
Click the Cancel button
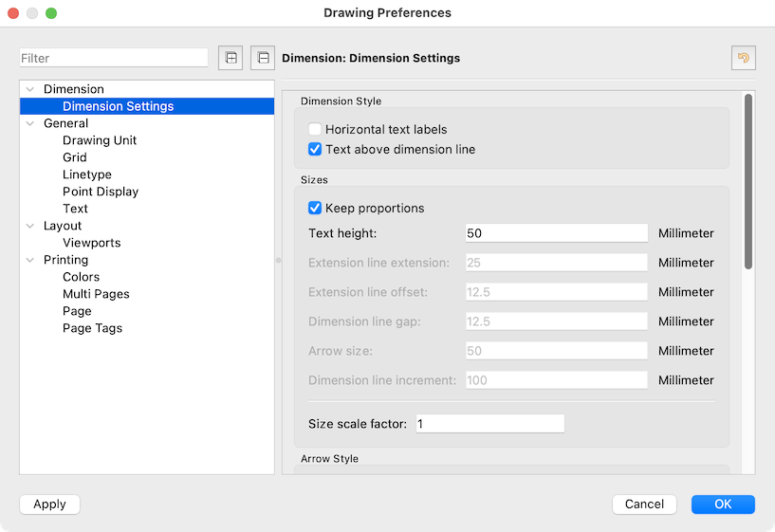644,504
